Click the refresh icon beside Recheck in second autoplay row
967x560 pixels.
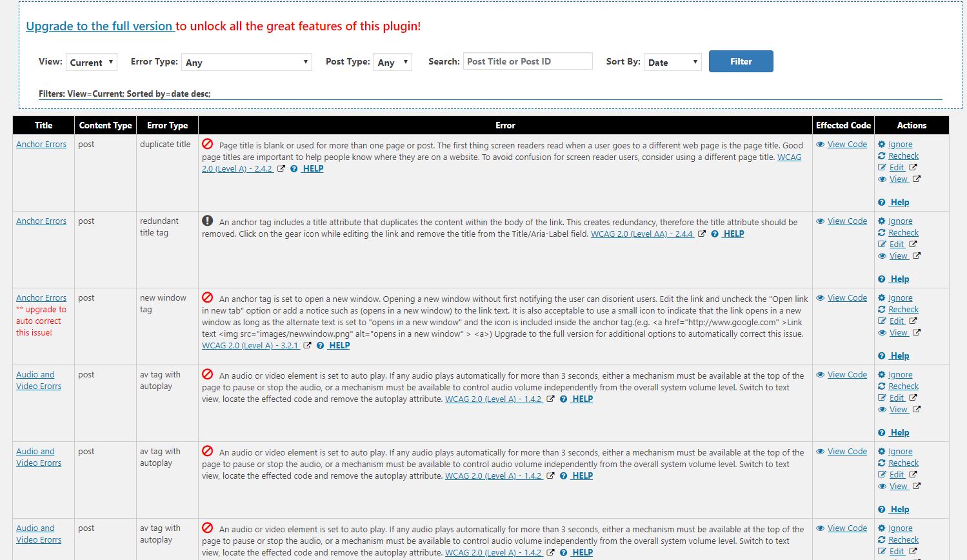(882, 463)
